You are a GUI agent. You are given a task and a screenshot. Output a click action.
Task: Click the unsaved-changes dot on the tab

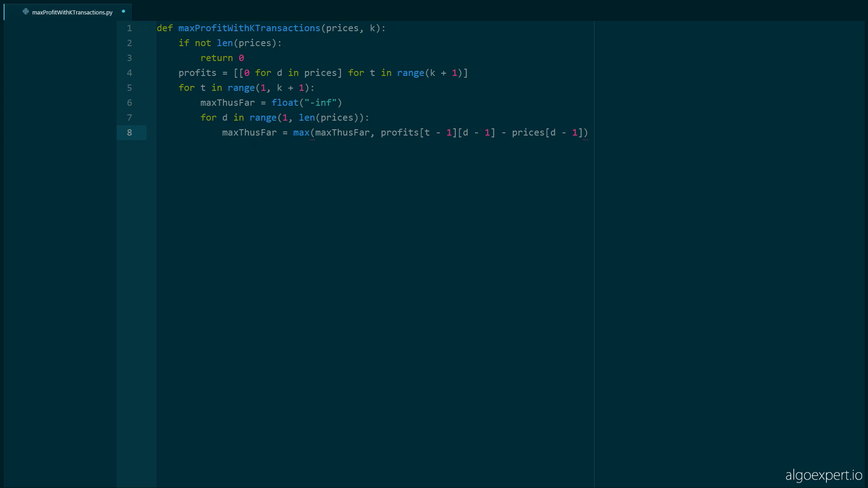(x=123, y=11)
